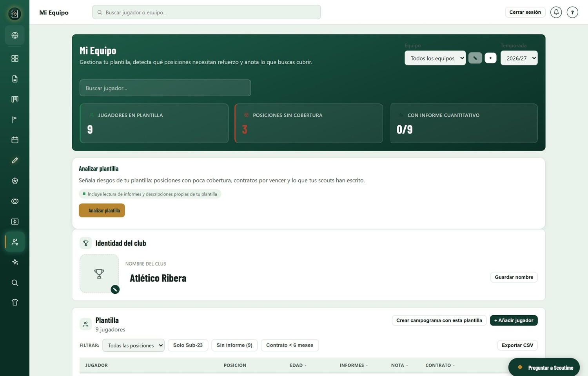Screen dimensions: 588x376
Task: Open the document reports icon in sidebar
Action: [15, 79]
